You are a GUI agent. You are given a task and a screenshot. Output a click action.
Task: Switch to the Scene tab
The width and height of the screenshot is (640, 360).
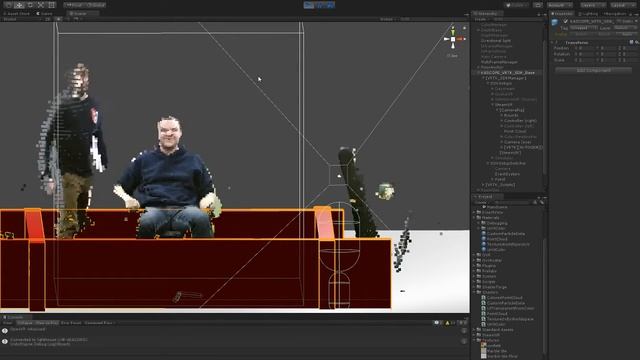83,13
